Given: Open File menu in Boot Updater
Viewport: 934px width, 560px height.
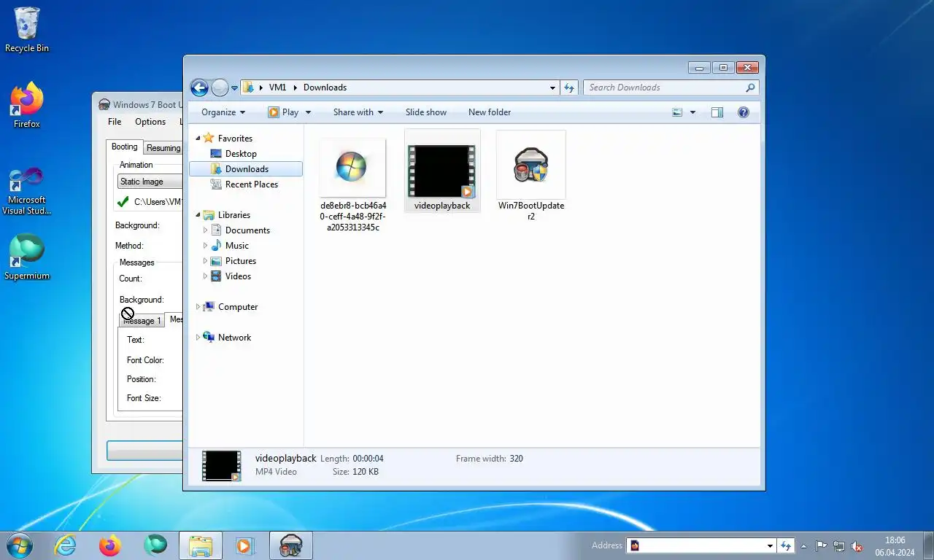Looking at the screenshot, I should point(115,122).
